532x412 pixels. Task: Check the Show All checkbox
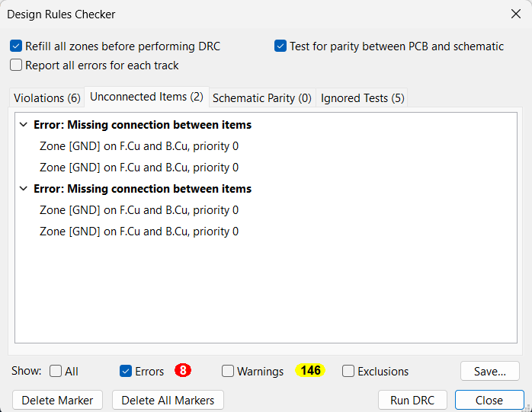tap(56, 372)
